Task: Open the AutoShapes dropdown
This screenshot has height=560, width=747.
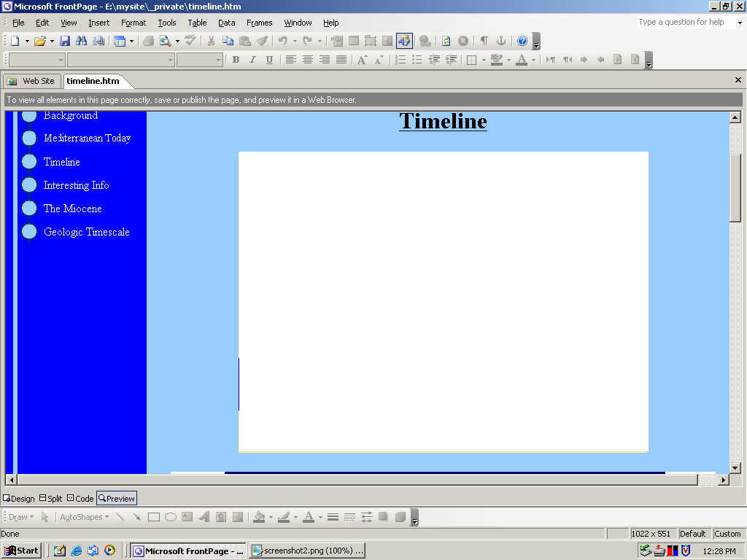Action: pyautogui.click(x=85, y=517)
